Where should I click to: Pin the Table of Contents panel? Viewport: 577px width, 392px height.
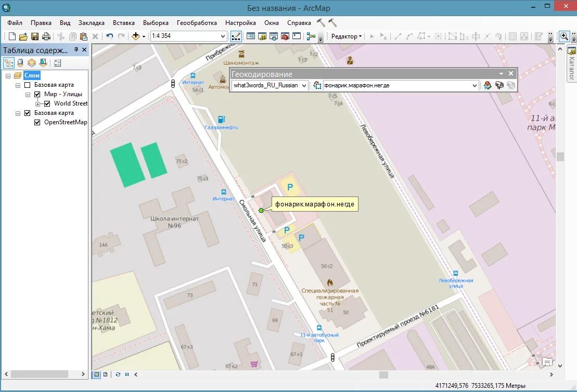76,49
